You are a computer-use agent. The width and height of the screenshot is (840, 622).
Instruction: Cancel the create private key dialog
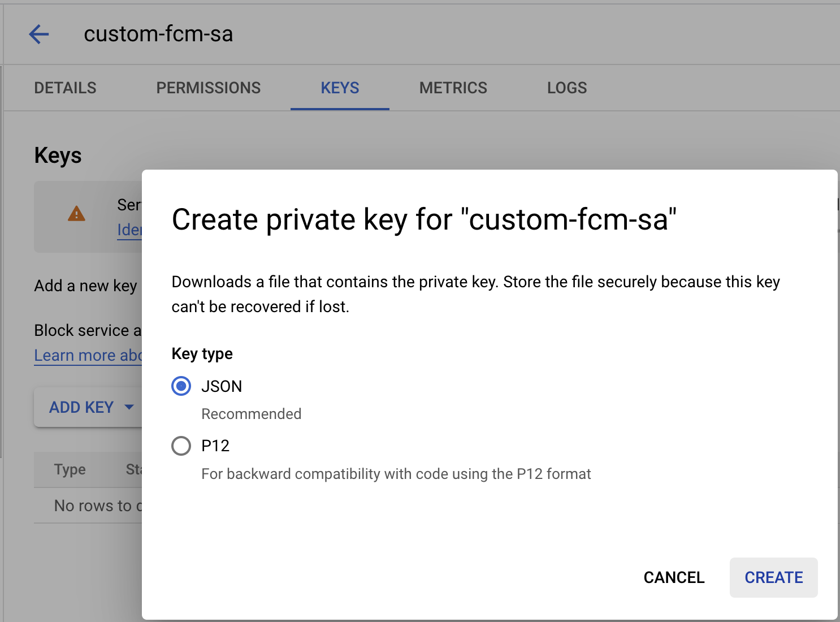[674, 577]
